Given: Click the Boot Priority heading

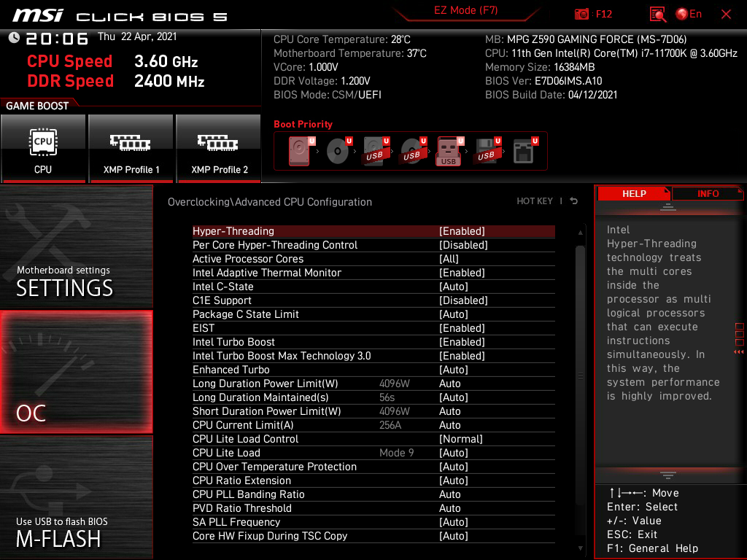Looking at the screenshot, I should 303,124.
